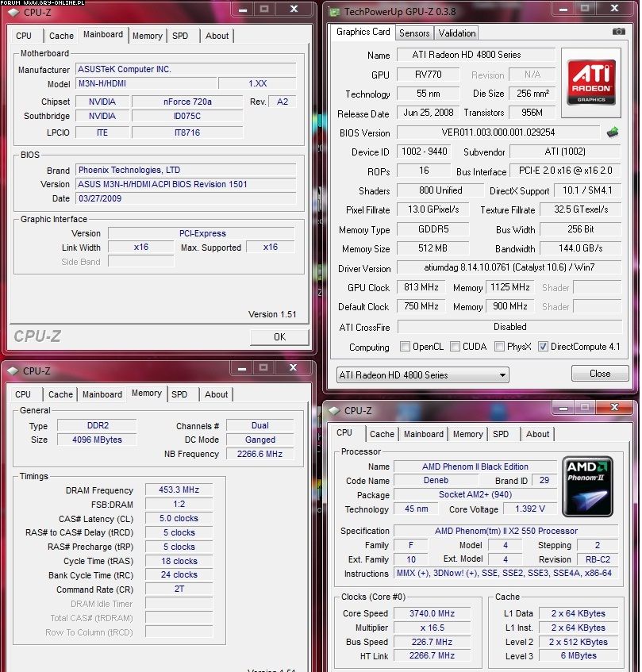Click the Memory Type value GDDR5
Viewport: 642px width, 672px height.
(x=432, y=229)
